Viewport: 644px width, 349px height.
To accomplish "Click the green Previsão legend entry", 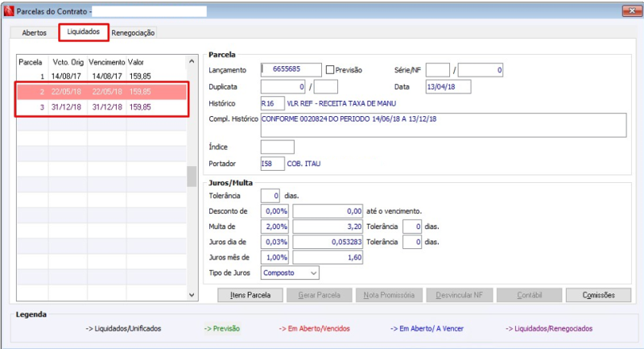I will click(222, 328).
